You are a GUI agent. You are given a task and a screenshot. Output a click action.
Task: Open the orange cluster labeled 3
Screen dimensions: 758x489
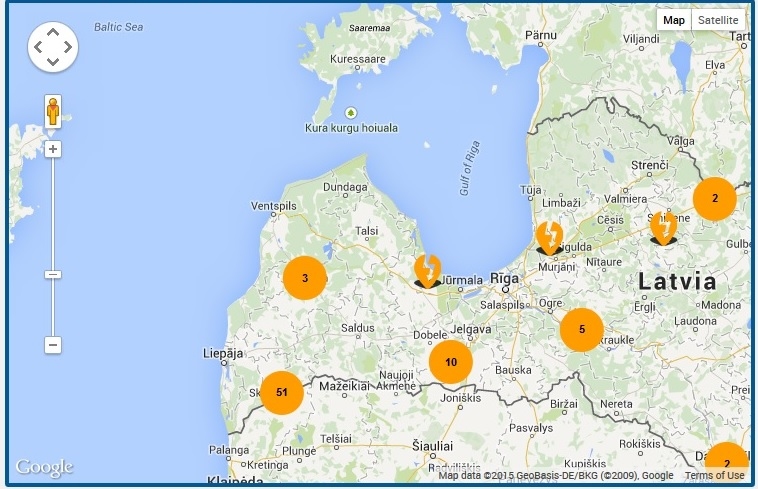tap(305, 278)
